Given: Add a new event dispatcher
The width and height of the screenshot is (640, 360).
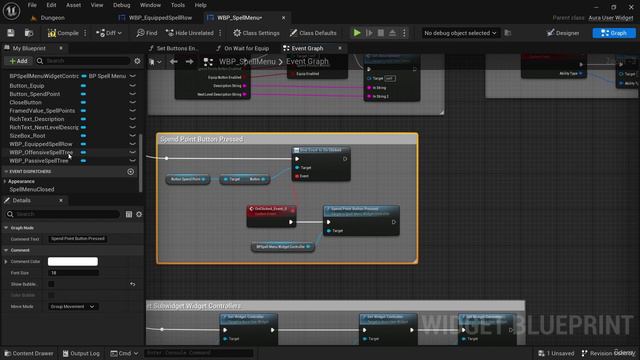Looking at the screenshot, I should tap(131, 172).
